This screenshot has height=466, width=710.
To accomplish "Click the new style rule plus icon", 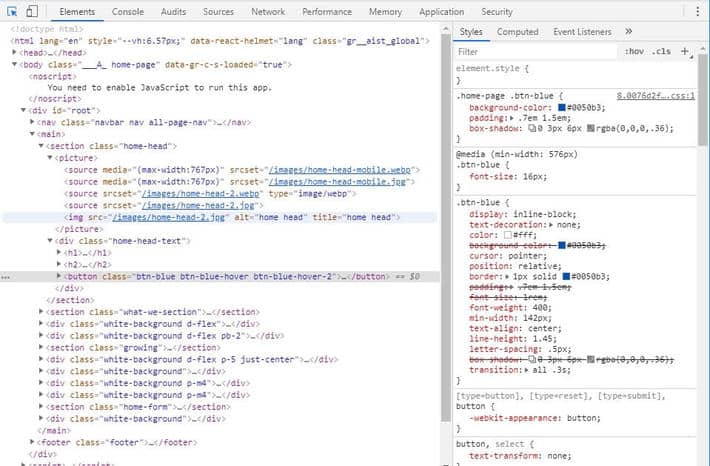I will (x=685, y=51).
